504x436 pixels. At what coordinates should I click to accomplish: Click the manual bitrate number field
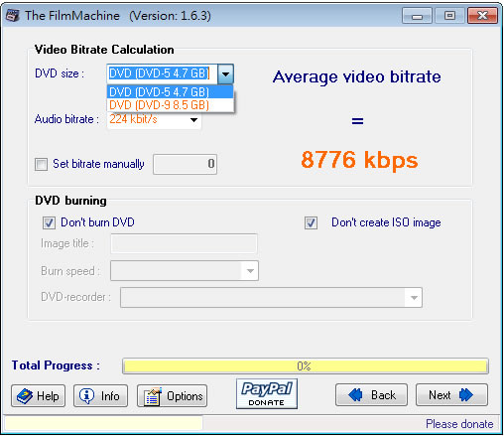[185, 164]
